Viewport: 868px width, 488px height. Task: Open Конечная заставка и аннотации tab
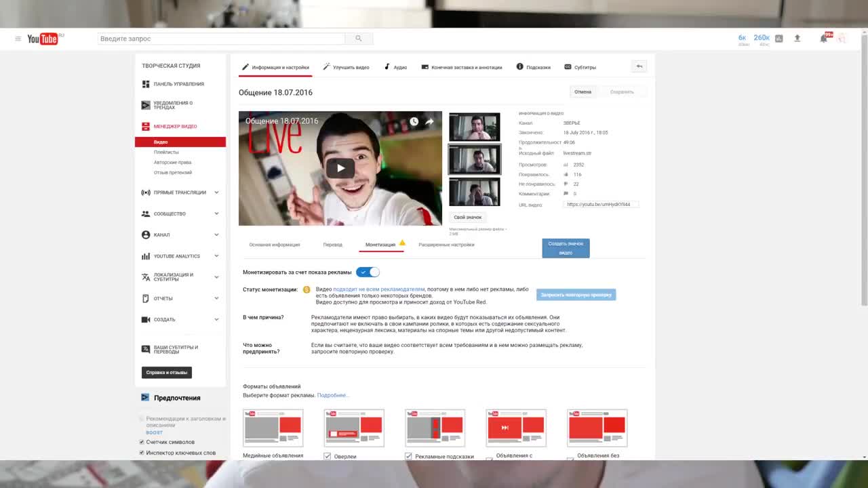462,67
